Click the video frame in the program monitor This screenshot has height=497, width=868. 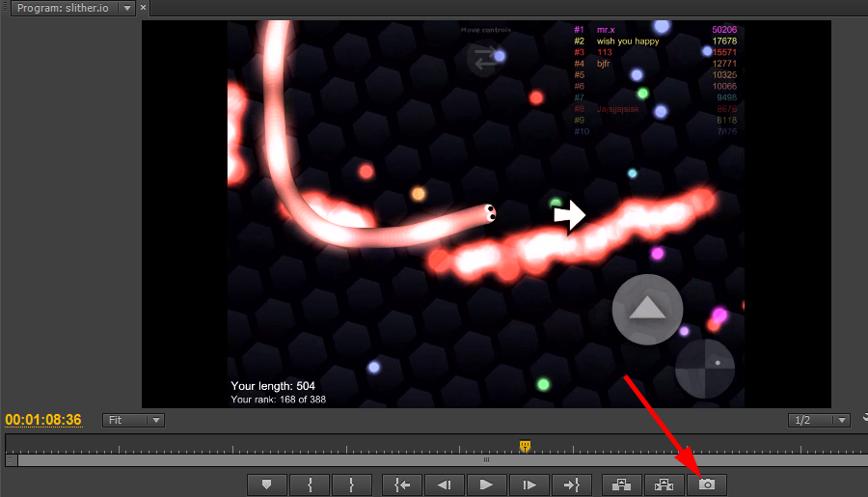pos(486,214)
